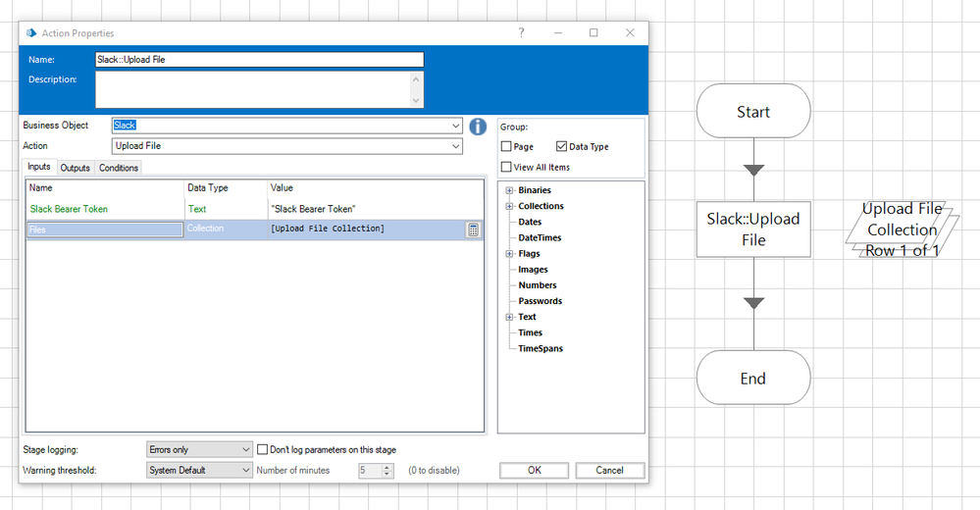
Task: Confirm with the OK button
Action: (x=534, y=470)
